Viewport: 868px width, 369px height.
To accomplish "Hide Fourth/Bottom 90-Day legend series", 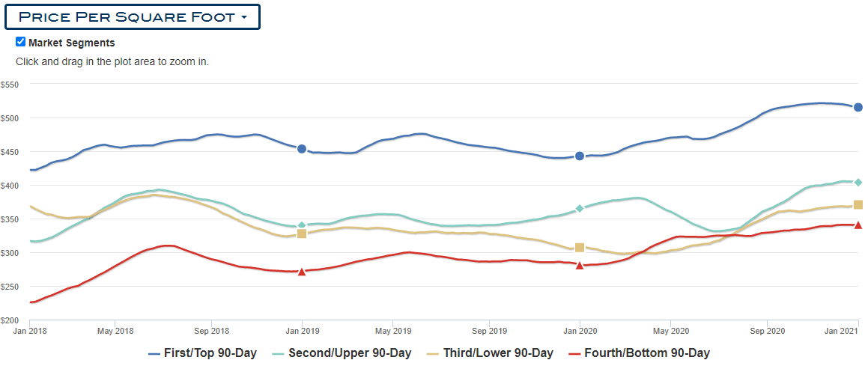I will coord(640,353).
